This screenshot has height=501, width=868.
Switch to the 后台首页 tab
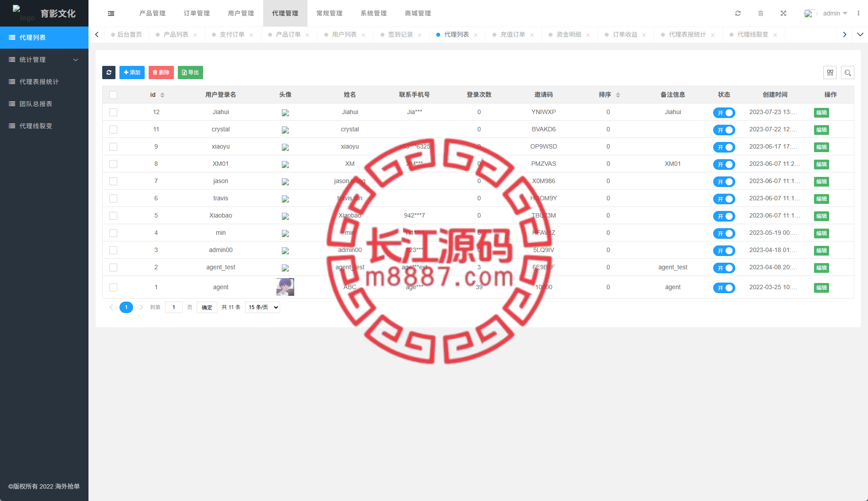[127, 34]
